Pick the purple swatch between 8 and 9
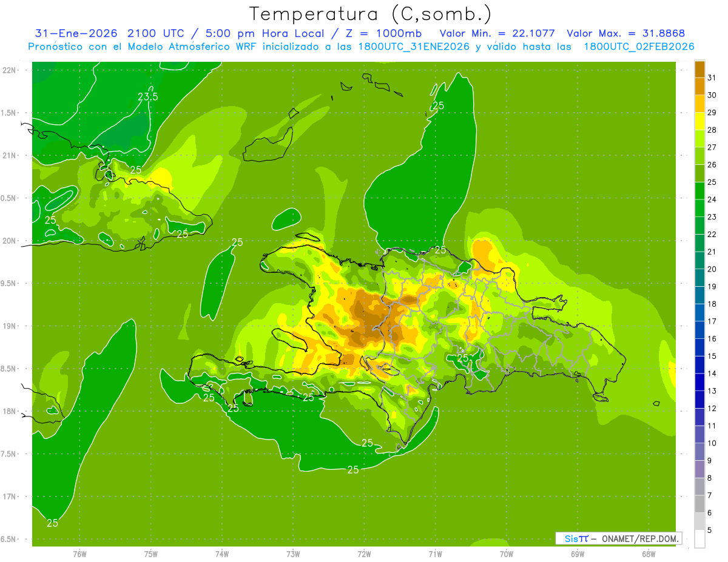Screen dimensions: 728x562 [x=699, y=469]
